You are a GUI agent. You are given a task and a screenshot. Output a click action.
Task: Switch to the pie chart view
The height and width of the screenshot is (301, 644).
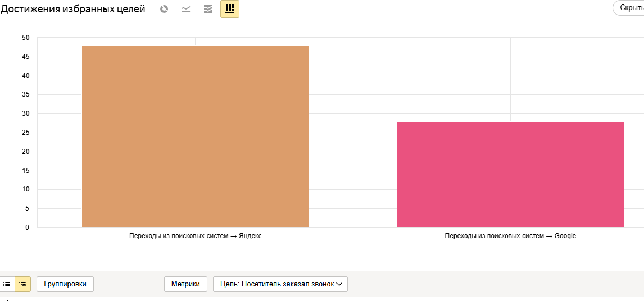[164, 9]
